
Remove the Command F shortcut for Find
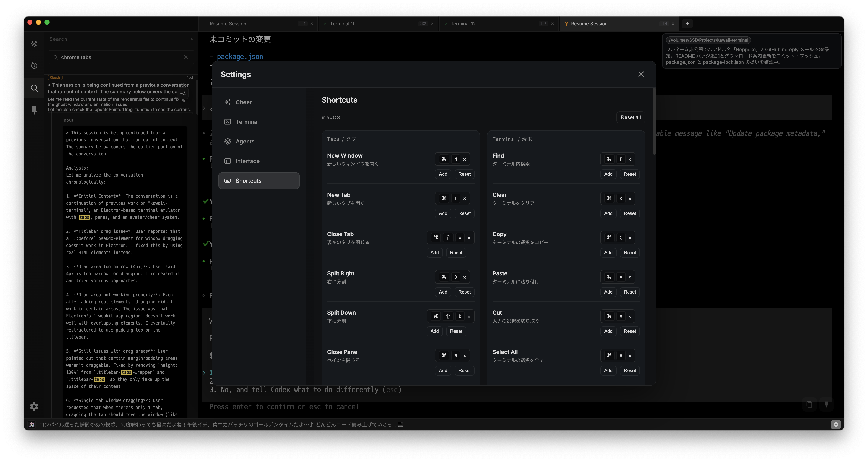coord(630,159)
